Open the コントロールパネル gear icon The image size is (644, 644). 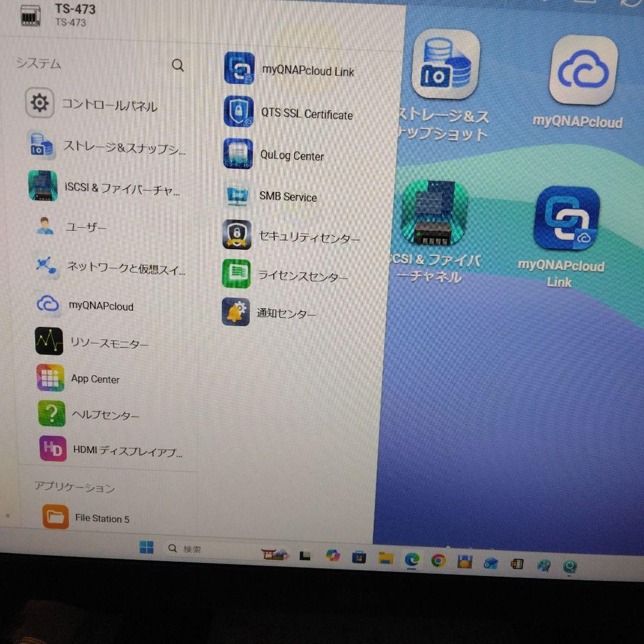click(40, 104)
